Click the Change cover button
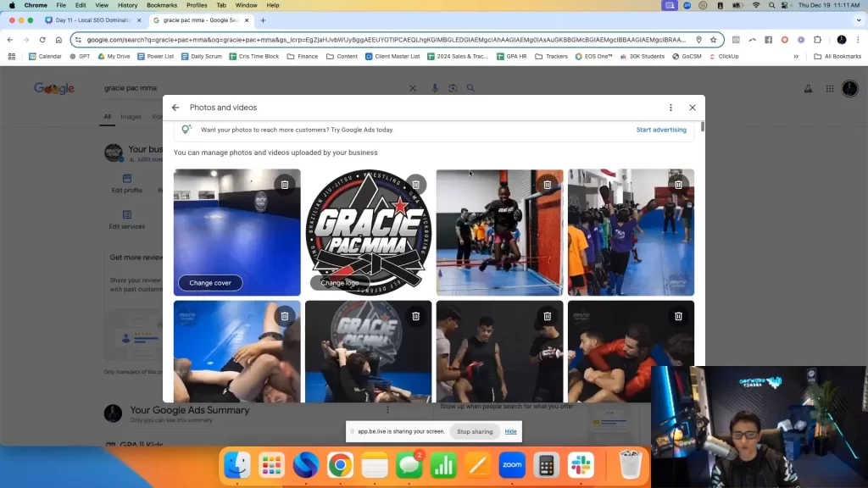The height and width of the screenshot is (488, 868). (210, 283)
